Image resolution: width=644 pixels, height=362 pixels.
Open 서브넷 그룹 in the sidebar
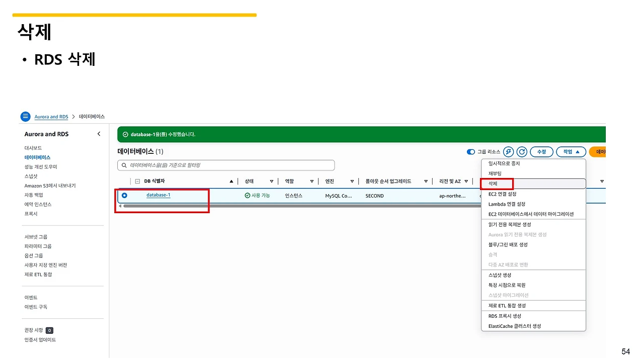(36, 237)
